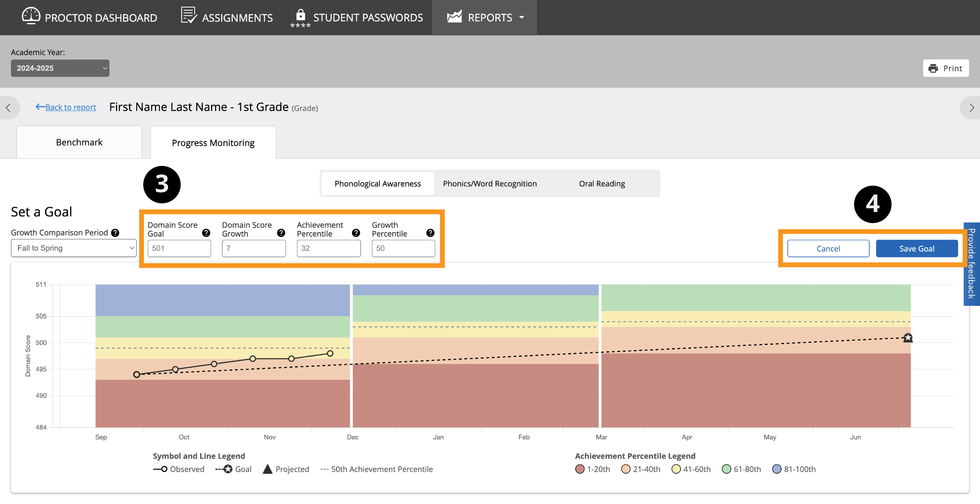Select the Phonics/Word Recognition tab
The image size is (980, 504).
tap(490, 184)
